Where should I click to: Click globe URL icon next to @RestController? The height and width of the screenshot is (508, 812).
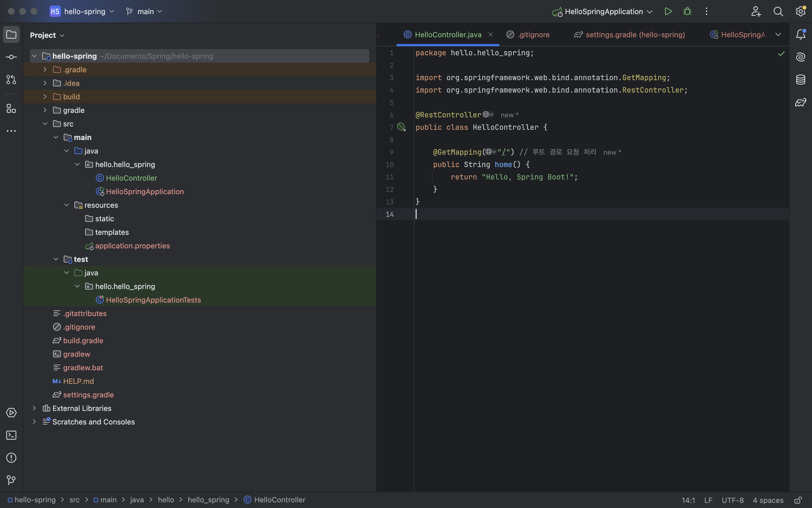point(488,115)
